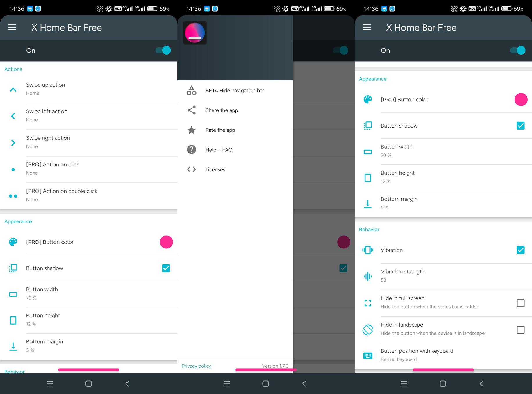The width and height of the screenshot is (532, 394).
Task: Tap the recents navigation button, first screen
Action: pos(50,384)
